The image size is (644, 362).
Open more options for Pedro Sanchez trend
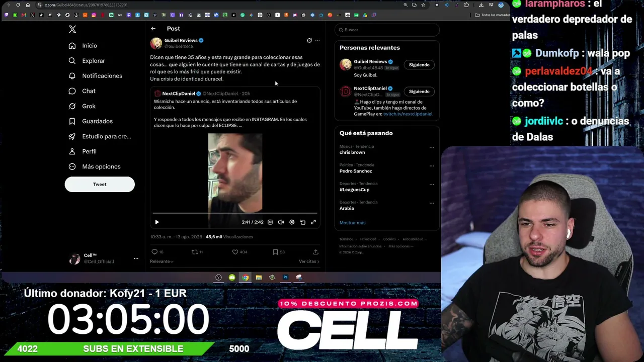432,166
